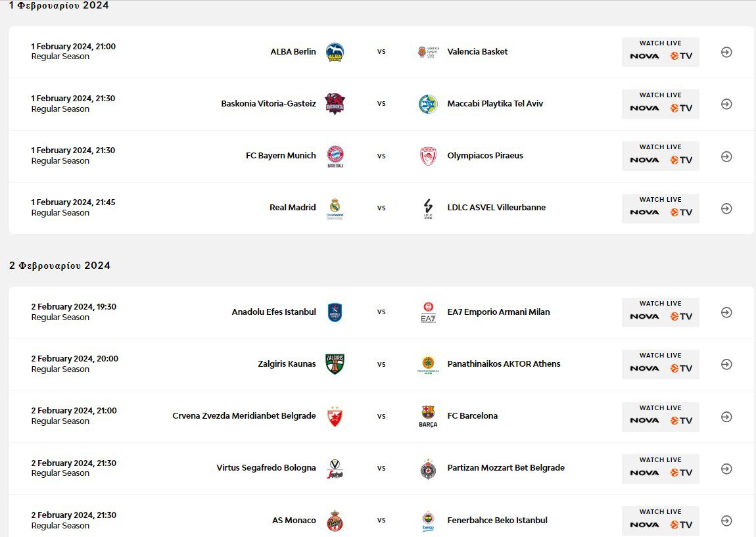The height and width of the screenshot is (537, 756).
Task: Select Virtus Segafredo Bologna team name
Action: click(x=266, y=468)
